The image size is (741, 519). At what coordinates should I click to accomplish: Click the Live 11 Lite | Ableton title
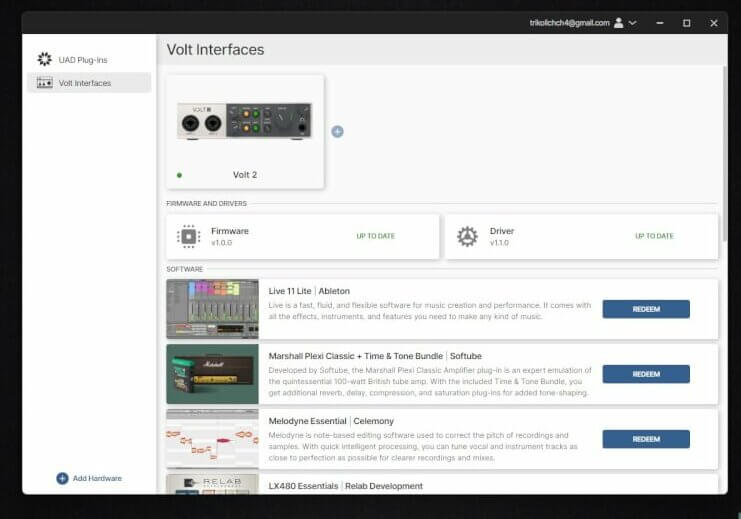point(309,291)
